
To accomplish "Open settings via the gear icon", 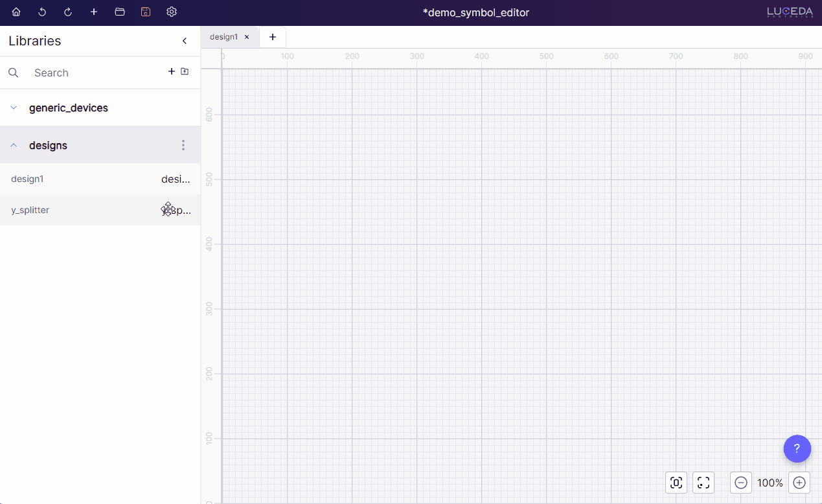I will 172,12.
